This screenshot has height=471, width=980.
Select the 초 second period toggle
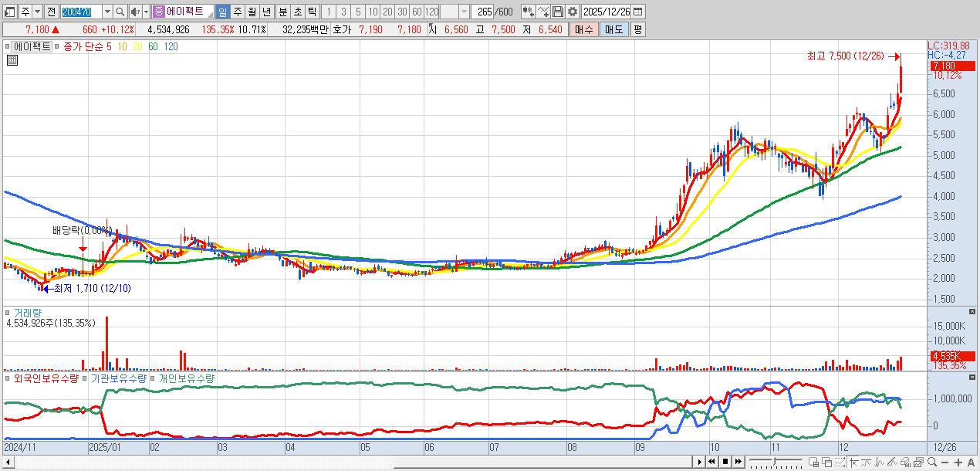(x=296, y=12)
